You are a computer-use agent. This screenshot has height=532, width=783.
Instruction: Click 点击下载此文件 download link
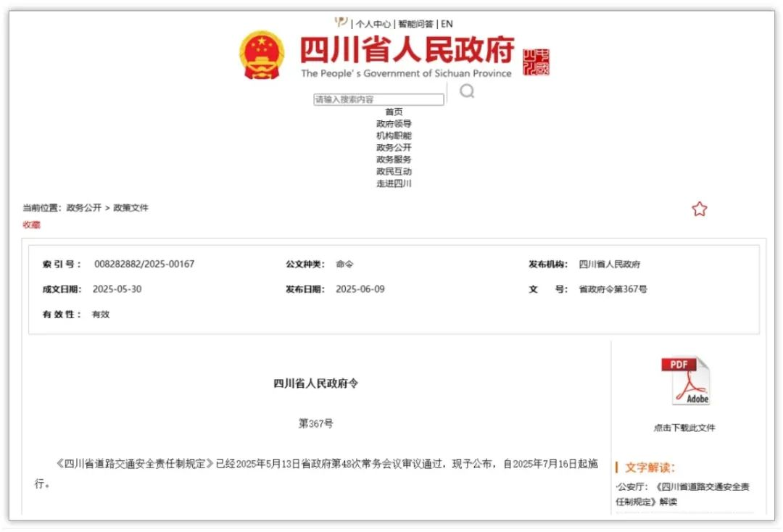(684, 428)
